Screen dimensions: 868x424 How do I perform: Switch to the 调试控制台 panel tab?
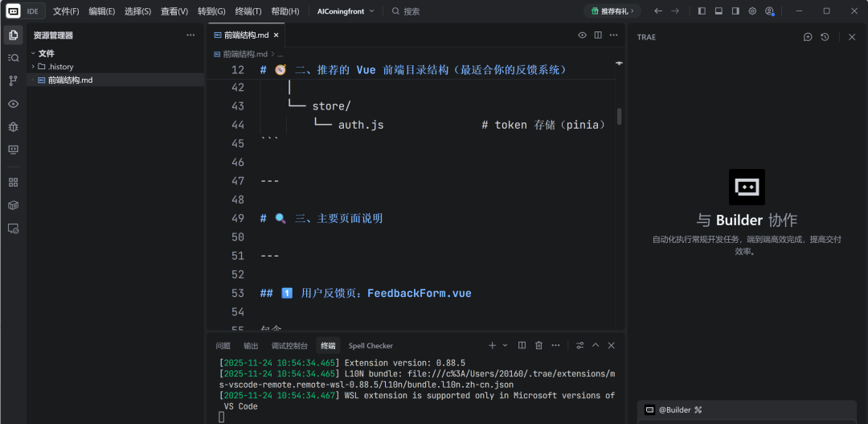(x=289, y=345)
